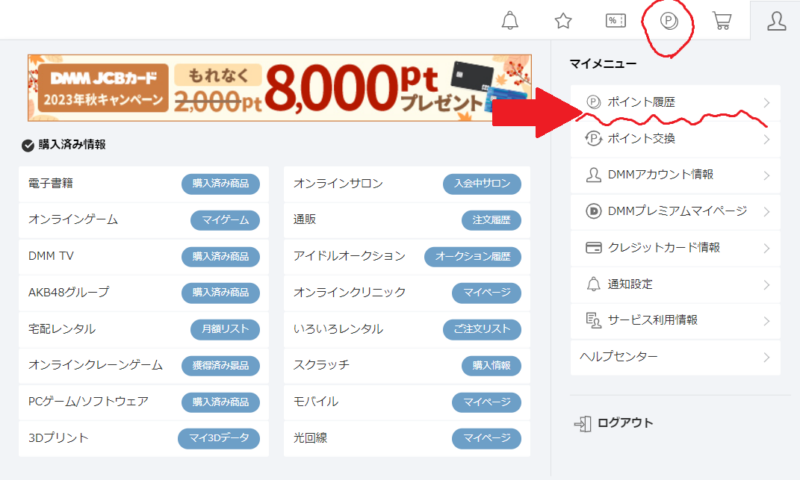Select ポイント交換 menu item
Image resolution: width=800 pixels, height=480 pixels.
pos(642,138)
